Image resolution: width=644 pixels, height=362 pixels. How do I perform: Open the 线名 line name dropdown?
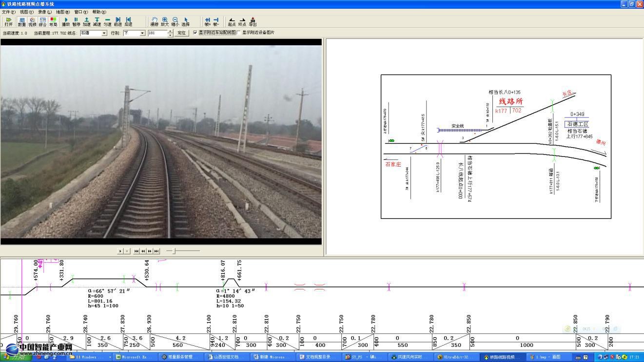(x=104, y=33)
